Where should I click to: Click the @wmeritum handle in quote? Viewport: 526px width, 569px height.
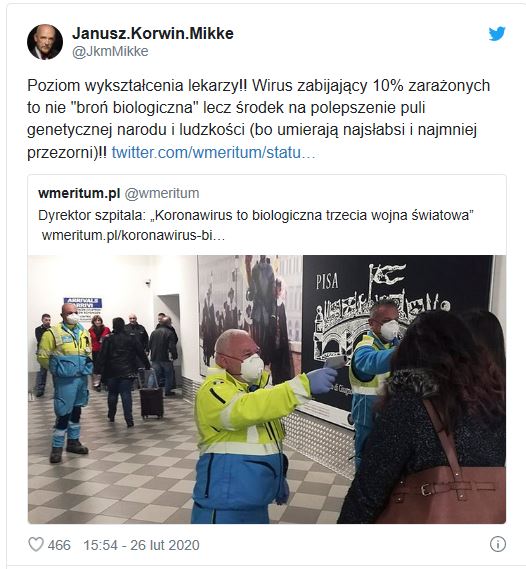(162, 193)
